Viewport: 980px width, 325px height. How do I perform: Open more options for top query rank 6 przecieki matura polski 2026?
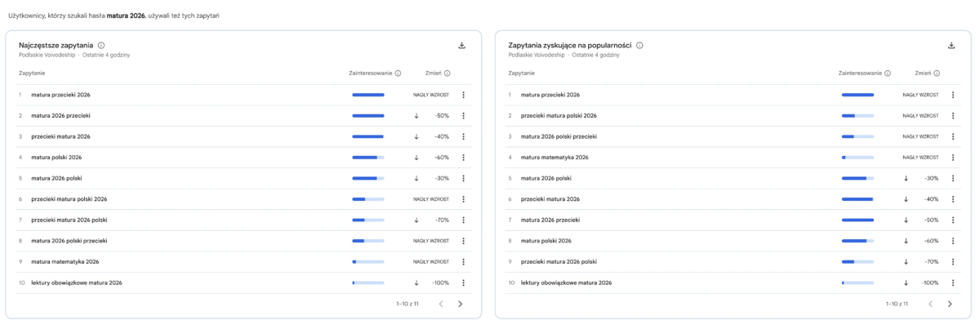463,199
